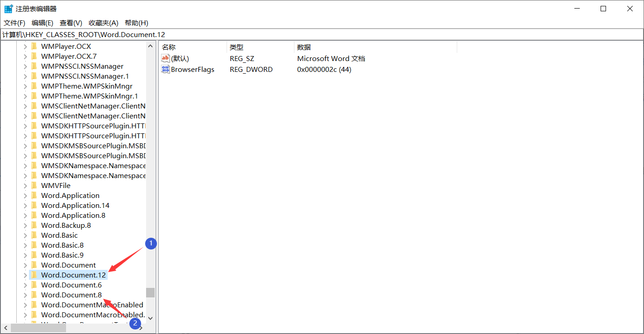Image resolution: width=644 pixels, height=334 pixels.
Task: Click the horizontal scrollbar left arrow
Action: (x=5, y=328)
